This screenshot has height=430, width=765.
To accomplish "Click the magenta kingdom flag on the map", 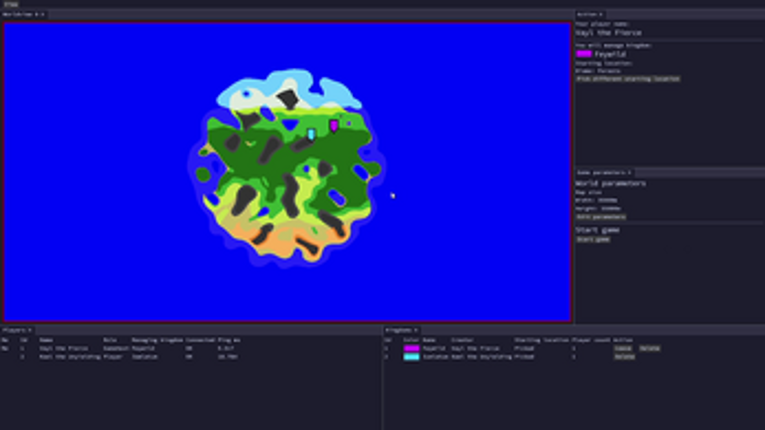I will point(334,125).
